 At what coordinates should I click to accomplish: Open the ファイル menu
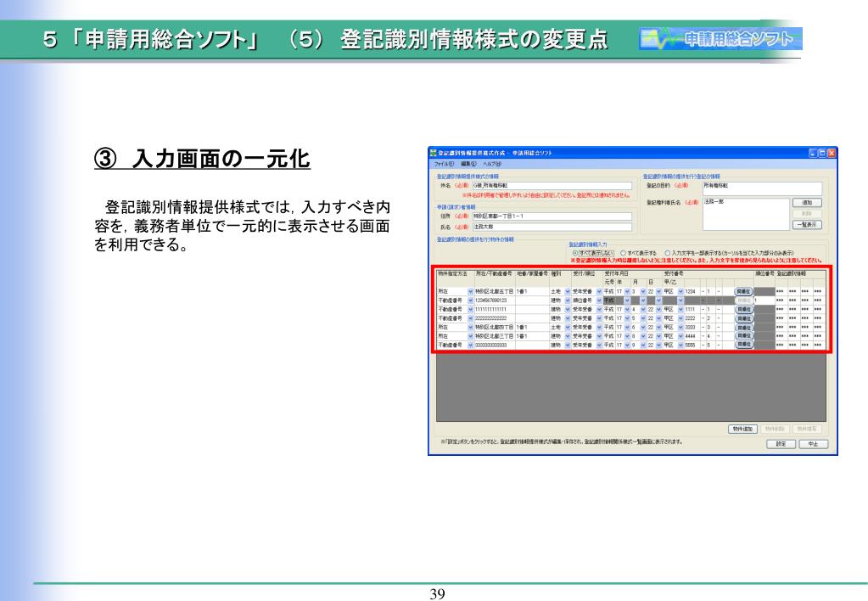pyautogui.click(x=444, y=164)
